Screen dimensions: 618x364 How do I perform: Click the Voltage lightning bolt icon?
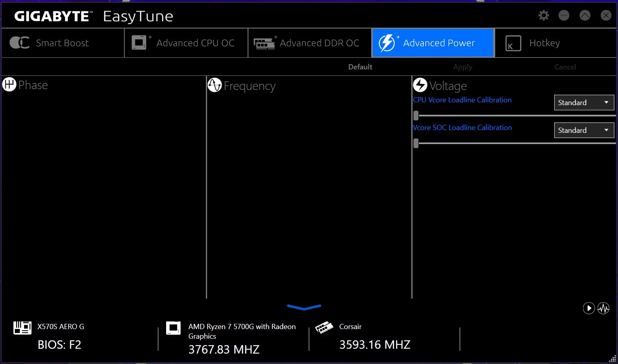(x=420, y=85)
